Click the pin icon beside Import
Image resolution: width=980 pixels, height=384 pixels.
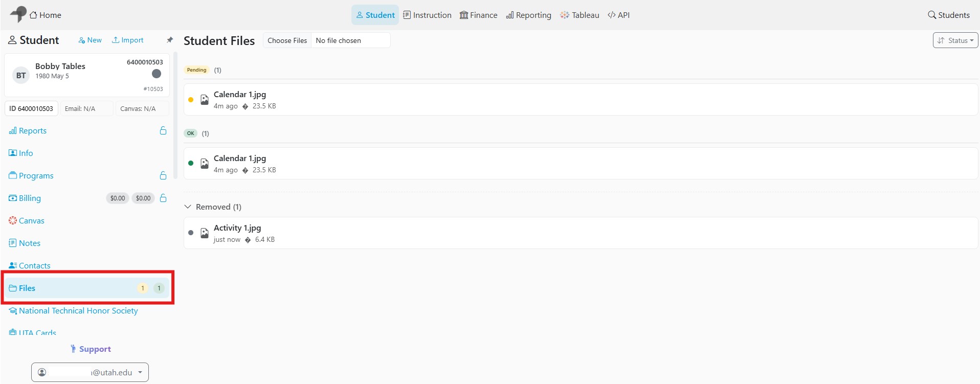pyautogui.click(x=170, y=40)
